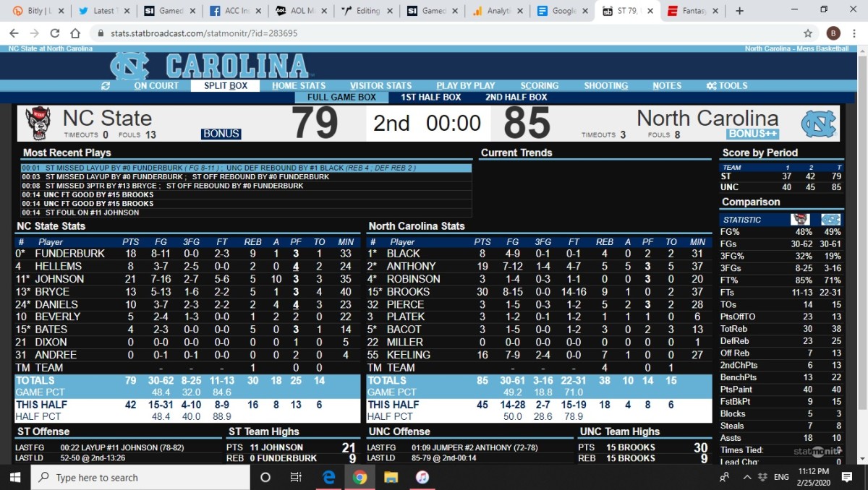This screenshot has width=868, height=490.
Task: Reload the page with the browser refresh button
Action: pyautogui.click(x=55, y=33)
